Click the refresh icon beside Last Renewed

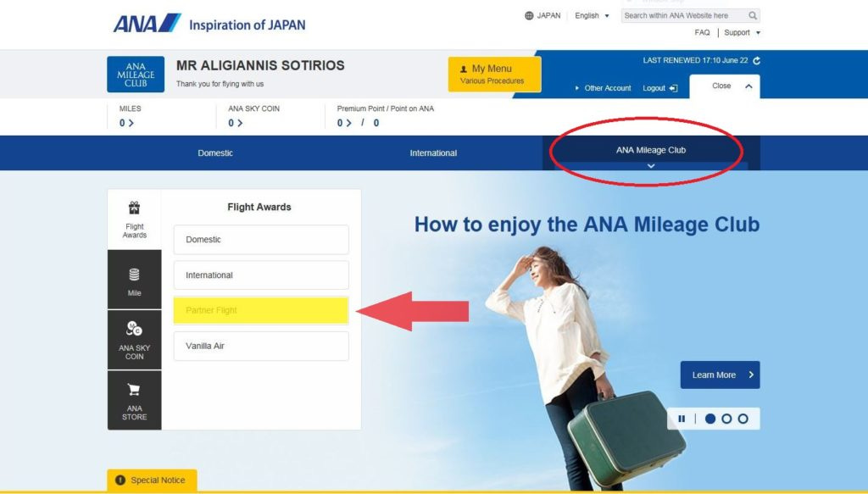pyautogui.click(x=756, y=60)
